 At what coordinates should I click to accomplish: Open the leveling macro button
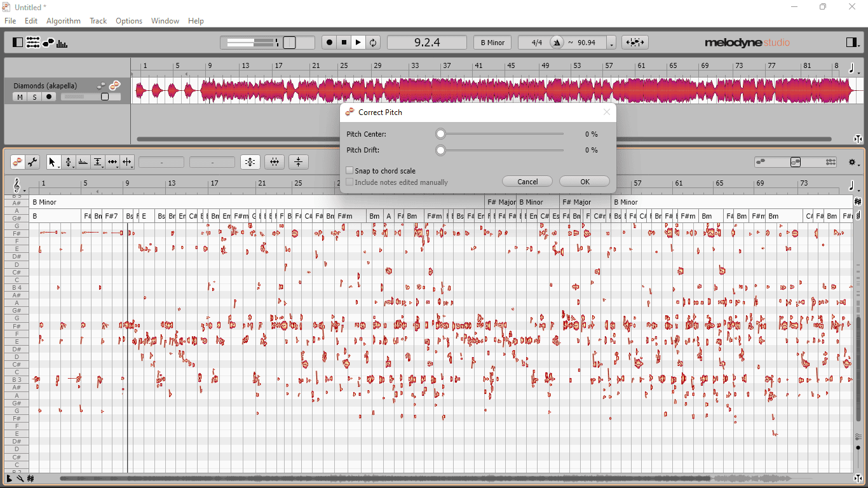[x=299, y=163]
